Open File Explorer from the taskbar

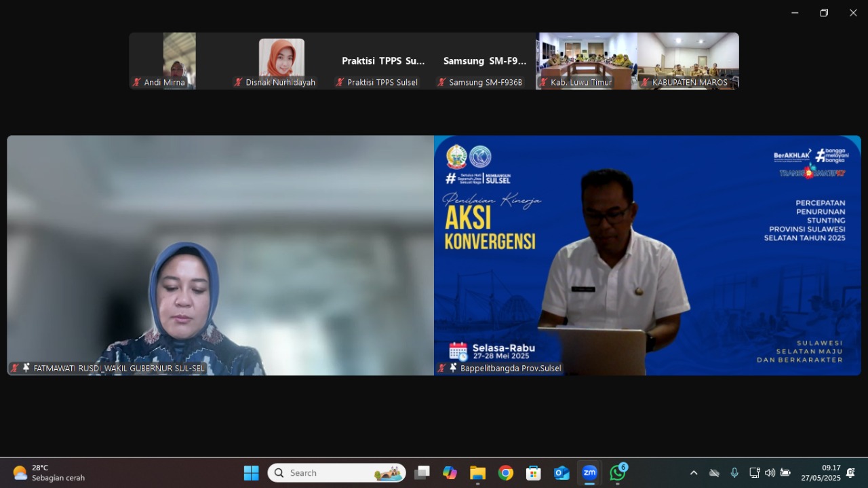coord(477,473)
